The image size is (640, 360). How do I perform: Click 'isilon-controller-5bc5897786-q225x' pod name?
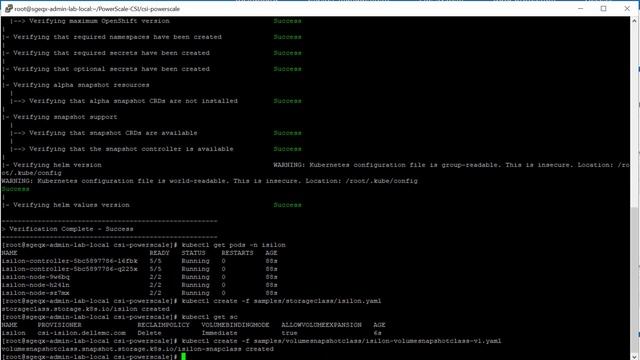tap(69, 269)
